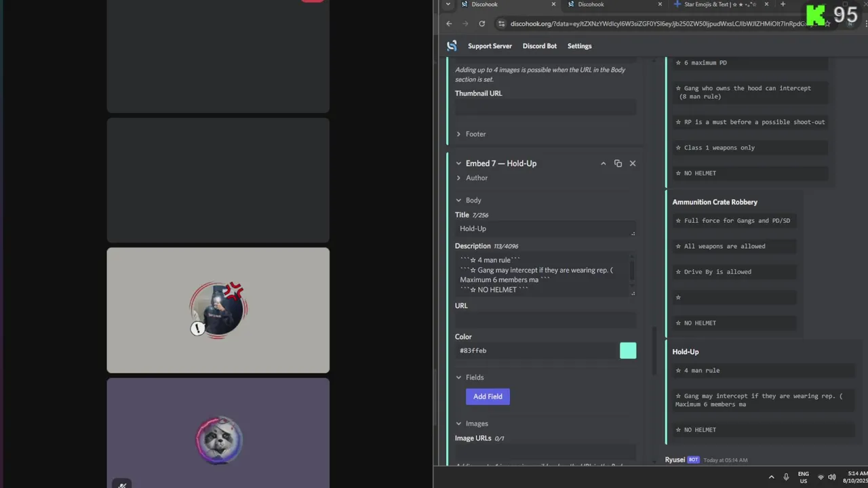Open the Discord Bot link
This screenshot has width=868, height=488.
(540, 46)
